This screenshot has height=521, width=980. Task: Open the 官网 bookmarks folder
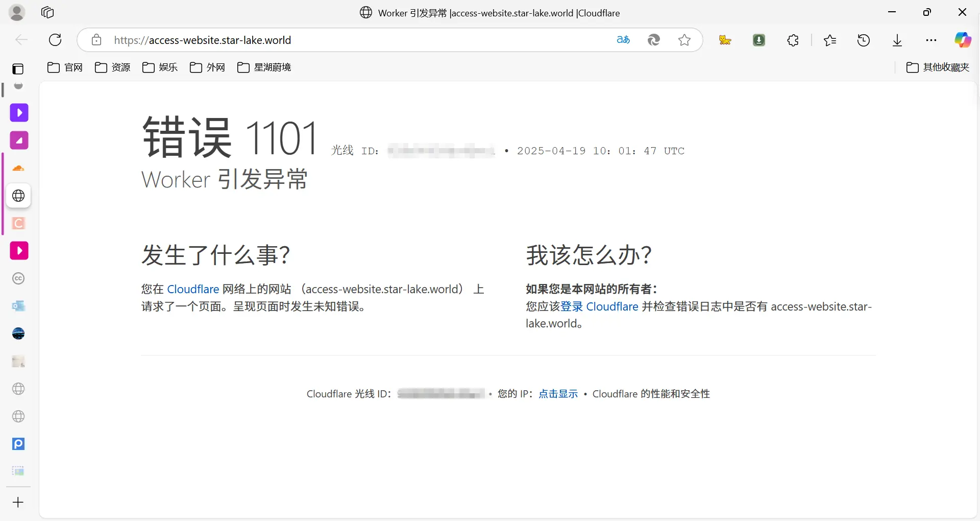pos(65,67)
